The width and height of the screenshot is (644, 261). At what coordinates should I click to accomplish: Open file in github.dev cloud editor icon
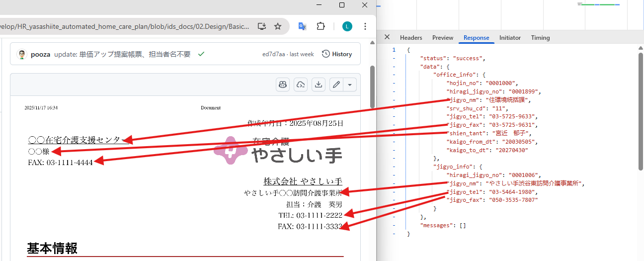(301, 85)
